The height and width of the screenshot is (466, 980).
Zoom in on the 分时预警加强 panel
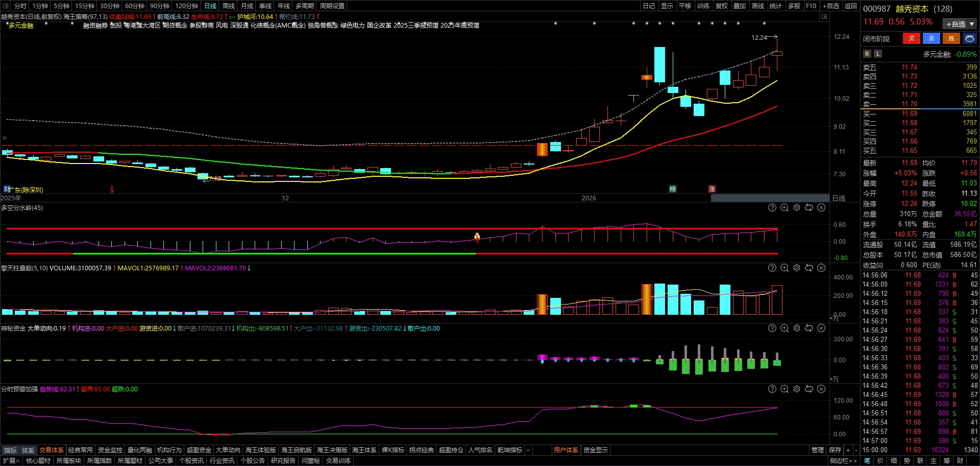pos(785,389)
